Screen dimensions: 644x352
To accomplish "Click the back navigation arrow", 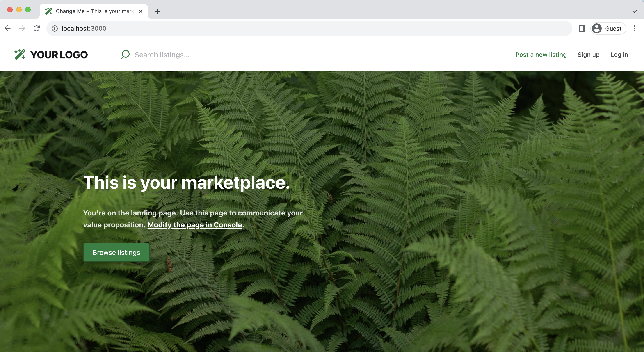I will coord(8,28).
